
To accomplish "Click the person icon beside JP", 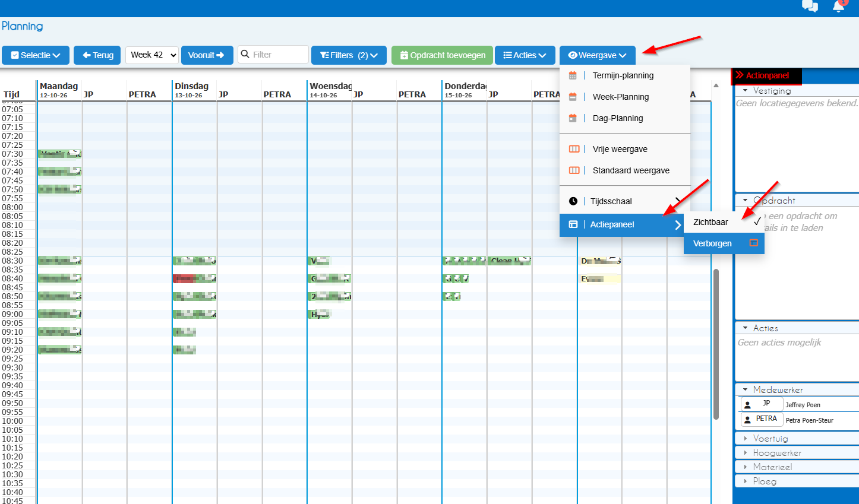I will click(747, 404).
